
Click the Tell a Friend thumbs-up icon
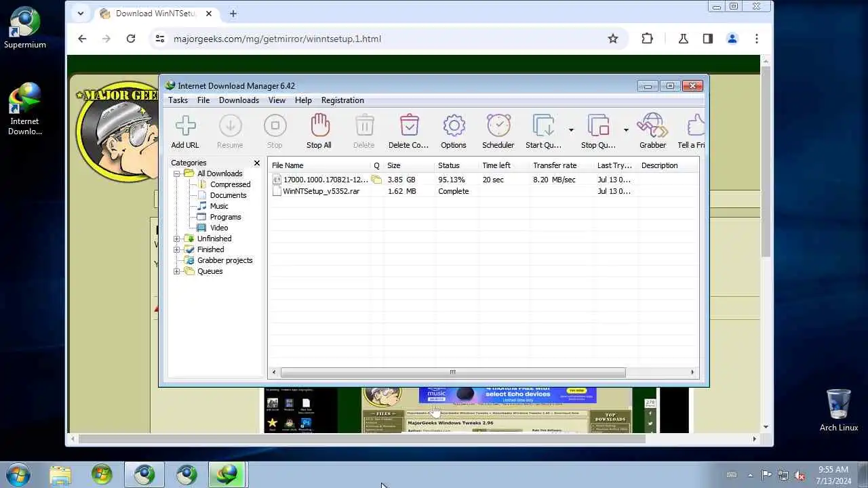pos(692,131)
